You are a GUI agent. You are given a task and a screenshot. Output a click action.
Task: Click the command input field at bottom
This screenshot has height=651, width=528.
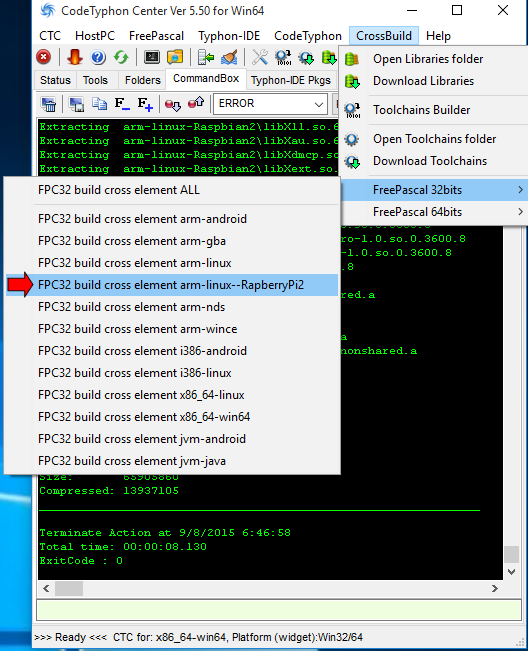click(x=279, y=610)
